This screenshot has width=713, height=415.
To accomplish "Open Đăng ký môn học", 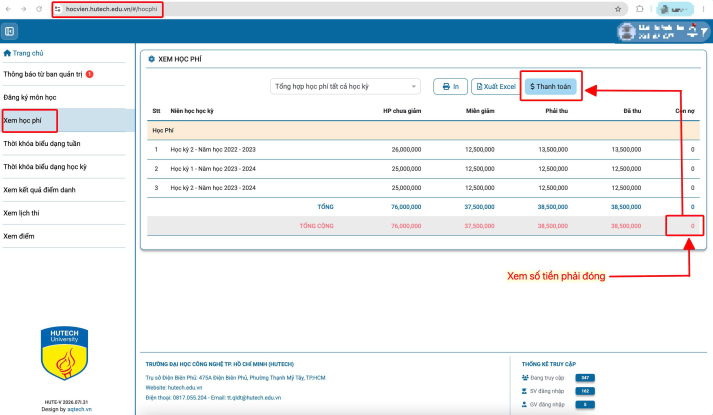I will pyautogui.click(x=30, y=97).
